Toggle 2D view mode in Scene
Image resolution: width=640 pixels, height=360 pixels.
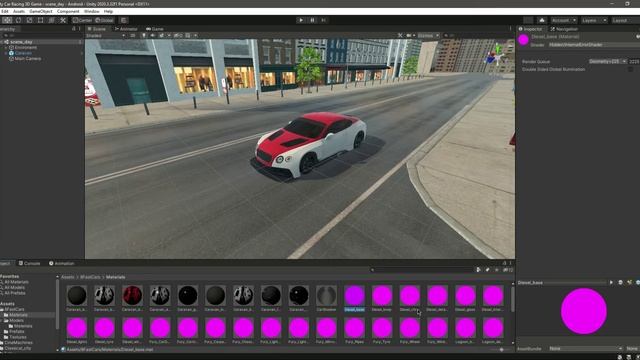pos(133,36)
